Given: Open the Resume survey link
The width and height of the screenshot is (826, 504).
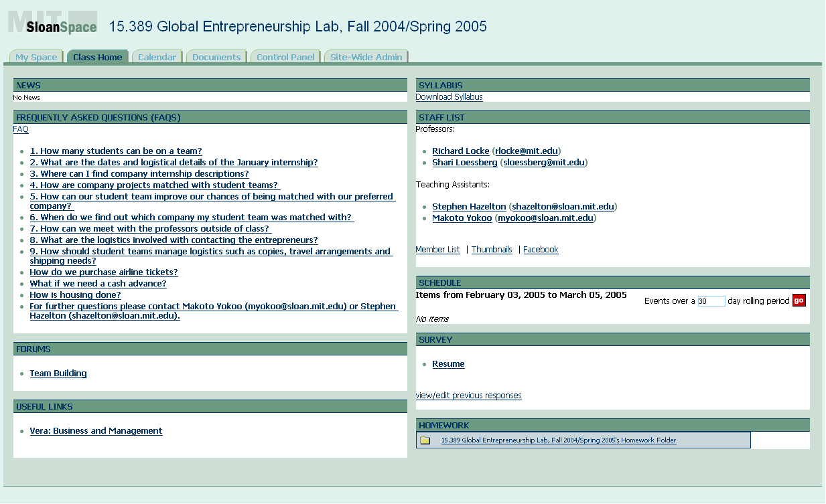Looking at the screenshot, I should coord(448,364).
